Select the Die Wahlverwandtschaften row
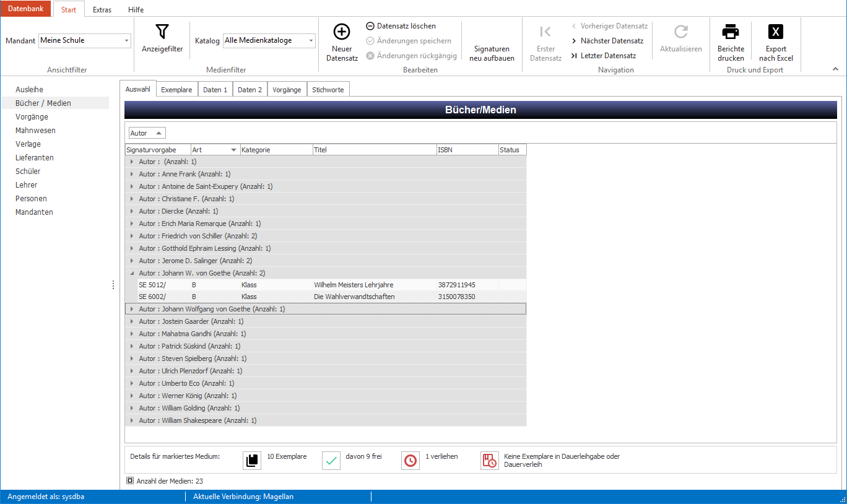The height and width of the screenshot is (504, 847). click(332, 297)
